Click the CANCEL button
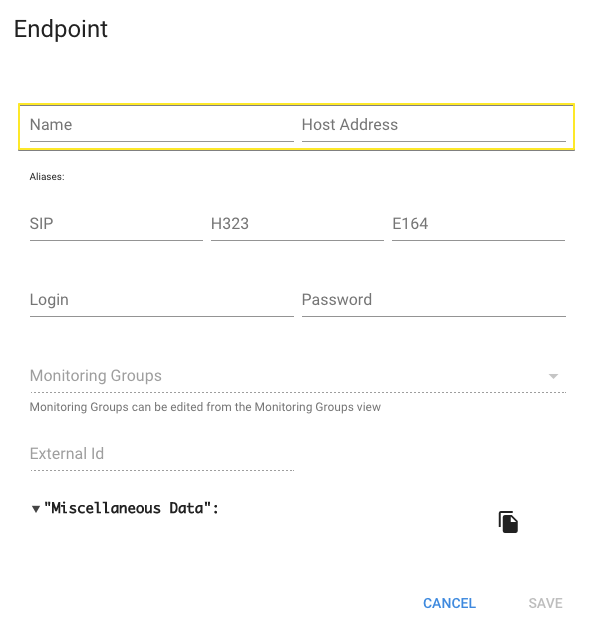594x627 pixels. (449, 603)
